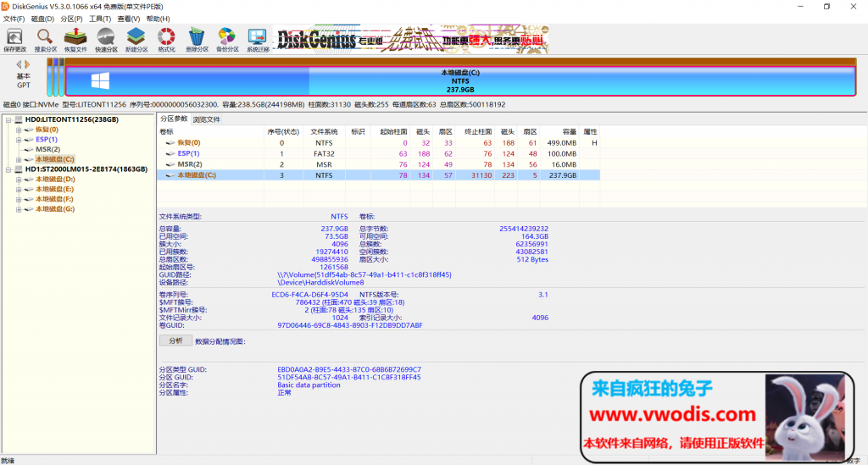The image size is (868, 465).
Task: Go to previous disk with left arrow
Action: [x=19, y=64]
